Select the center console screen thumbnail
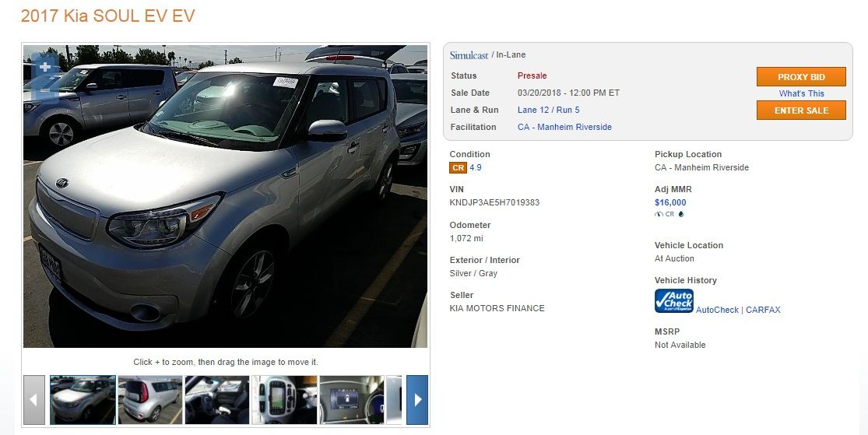Screen dimensions: 868x435 pos(285,400)
